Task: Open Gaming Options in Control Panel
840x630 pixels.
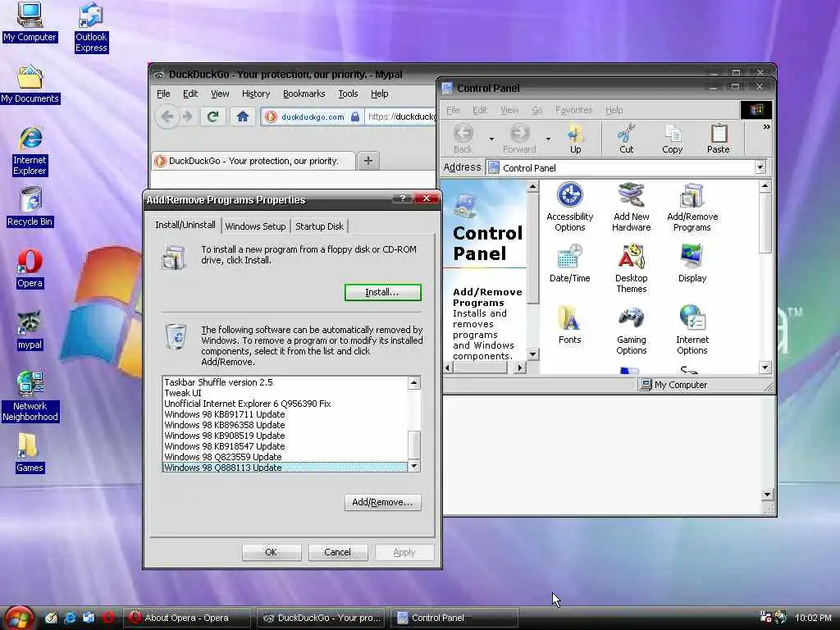Action: point(631,331)
